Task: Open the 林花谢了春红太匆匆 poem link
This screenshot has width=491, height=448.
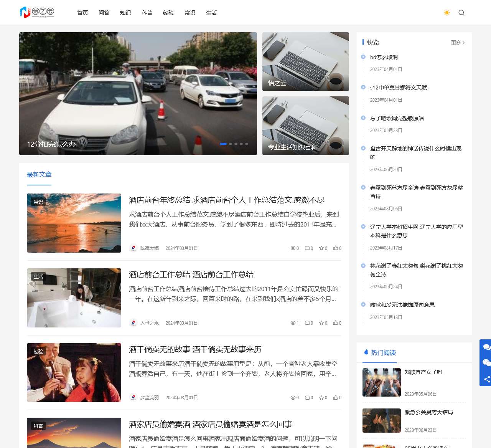Action: click(417, 270)
